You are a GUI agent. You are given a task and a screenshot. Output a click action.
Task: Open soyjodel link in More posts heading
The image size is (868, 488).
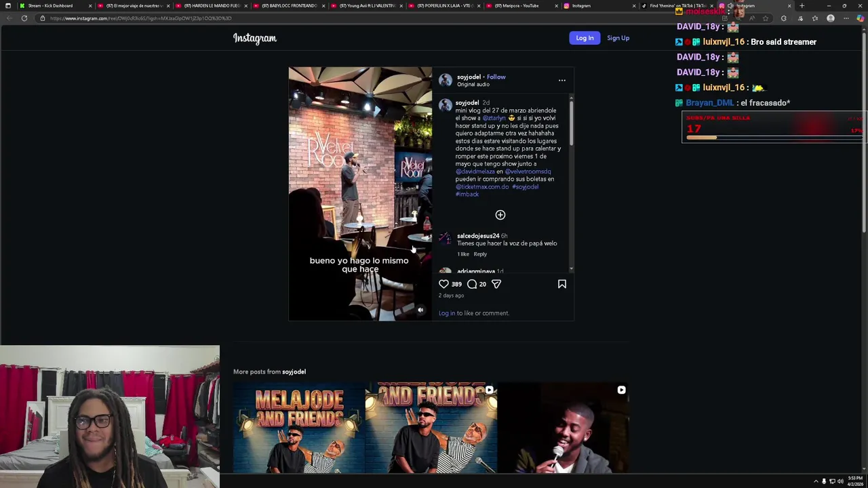(294, 371)
